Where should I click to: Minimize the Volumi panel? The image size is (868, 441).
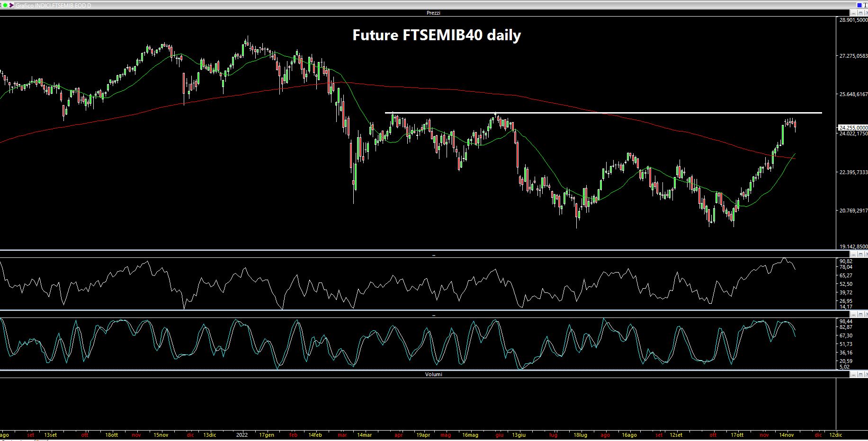coord(853,374)
